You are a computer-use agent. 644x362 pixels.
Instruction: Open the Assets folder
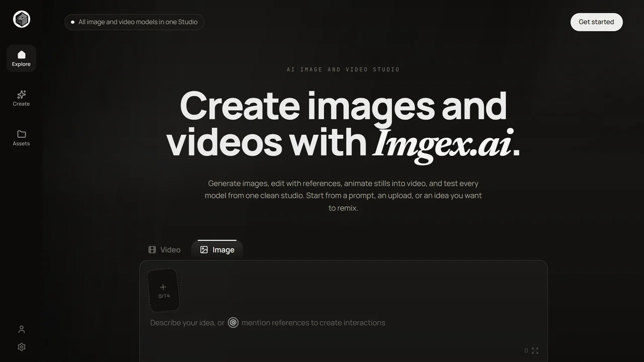click(x=21, y=138)
